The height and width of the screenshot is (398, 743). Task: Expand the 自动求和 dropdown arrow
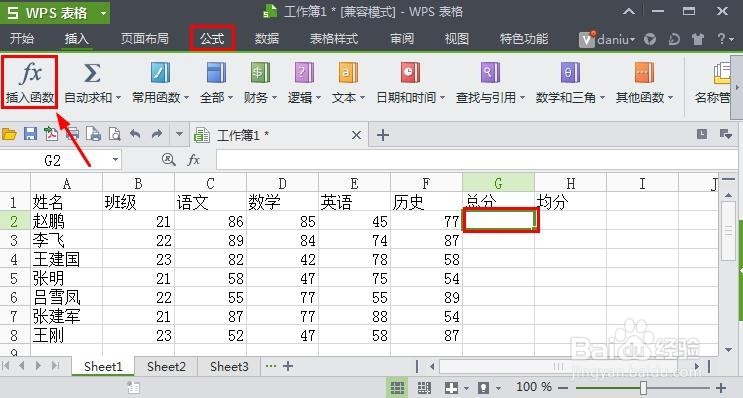click(x=118, y=98)
